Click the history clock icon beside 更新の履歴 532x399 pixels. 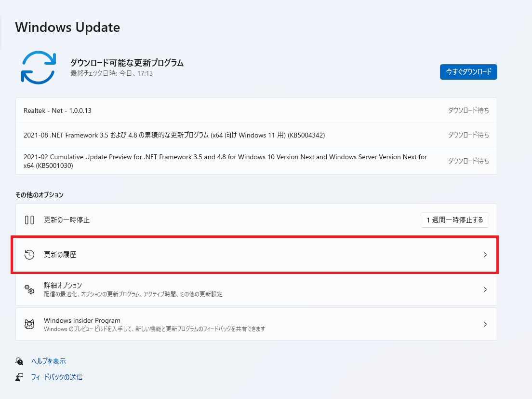tap(29, 255)
